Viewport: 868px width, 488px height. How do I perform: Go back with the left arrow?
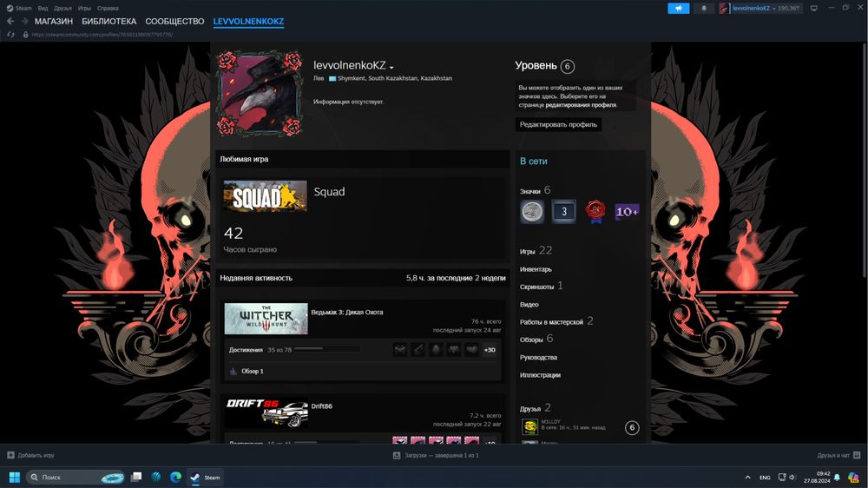click(10, 21)
